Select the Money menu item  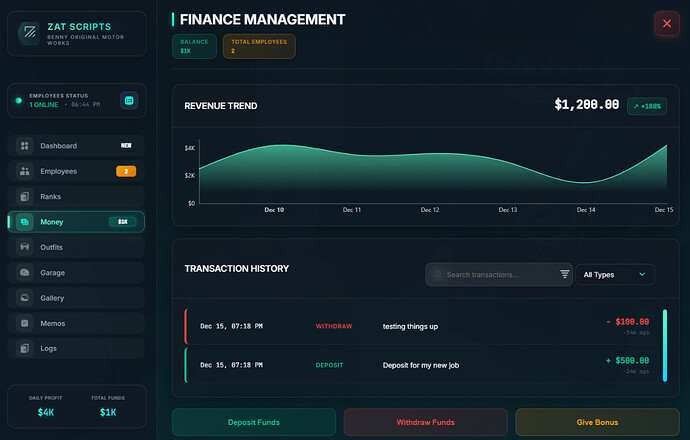[76, 222]
